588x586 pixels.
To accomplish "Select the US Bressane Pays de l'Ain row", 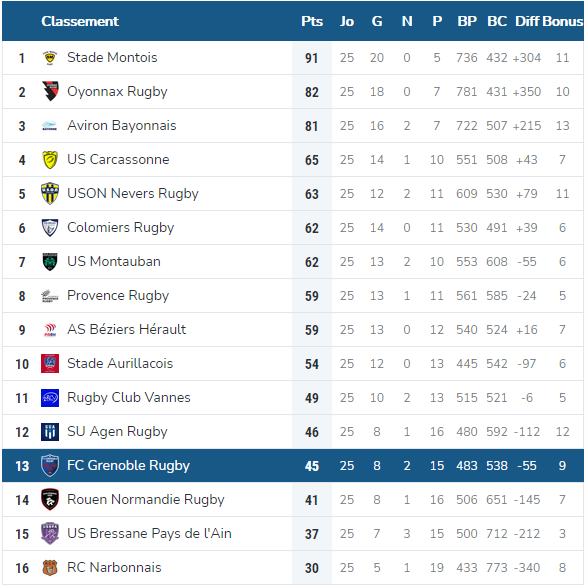I will 293,534.
